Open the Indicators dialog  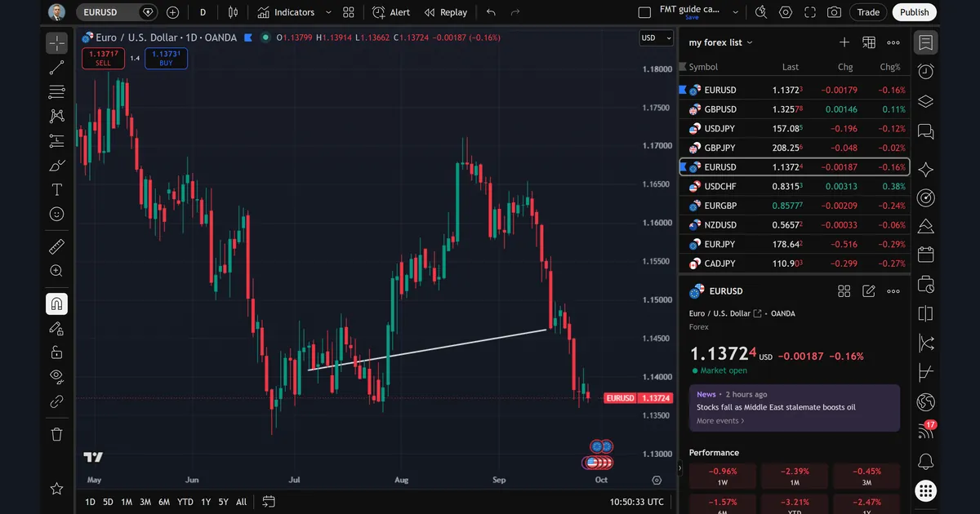point(286,12)
